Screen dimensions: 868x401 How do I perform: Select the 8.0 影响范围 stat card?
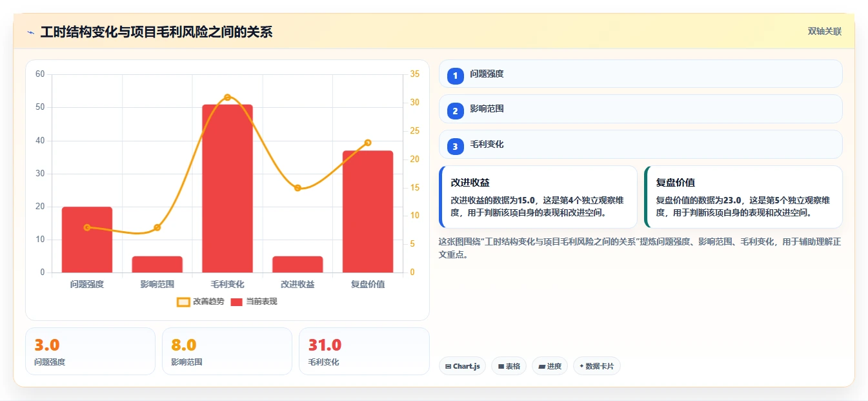[227, 351]
